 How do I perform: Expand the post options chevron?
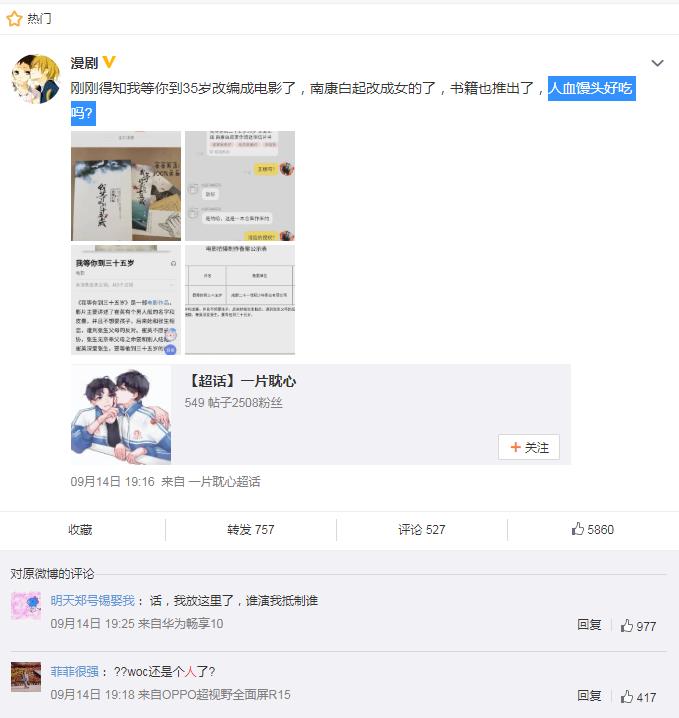click(657, 63)
